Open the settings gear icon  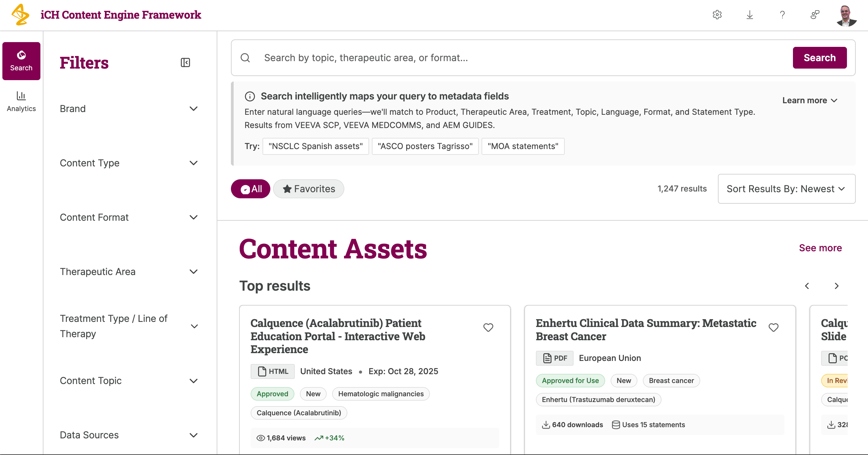(717, 15)
